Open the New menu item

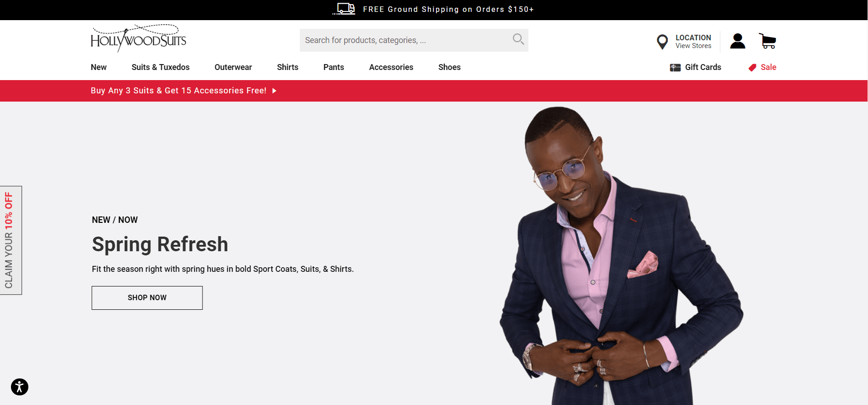(x=99, y=67)
